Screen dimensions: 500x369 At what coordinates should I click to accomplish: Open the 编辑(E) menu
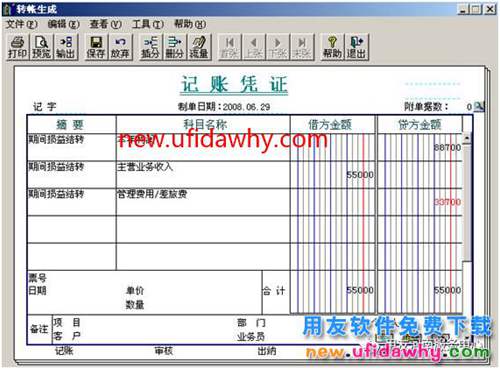(x=63, y=24)
